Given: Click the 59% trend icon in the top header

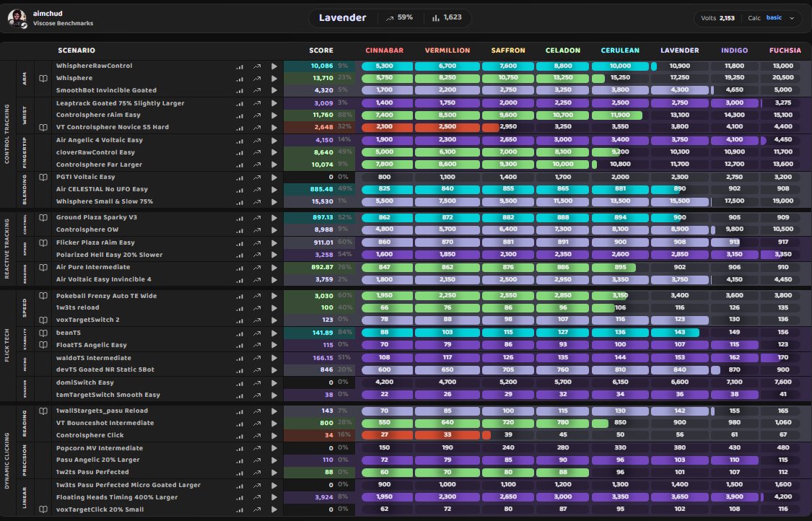Looking at the screenshot, I should point(388,17).
